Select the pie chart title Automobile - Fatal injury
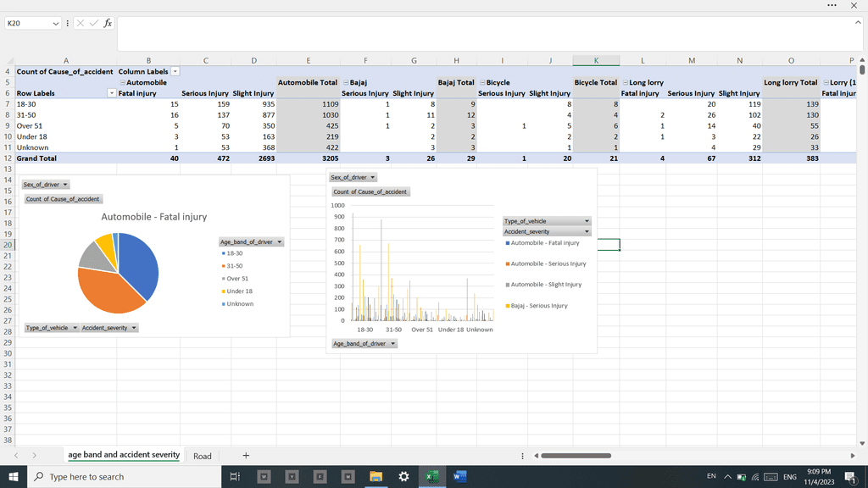 tap(154, 217)
